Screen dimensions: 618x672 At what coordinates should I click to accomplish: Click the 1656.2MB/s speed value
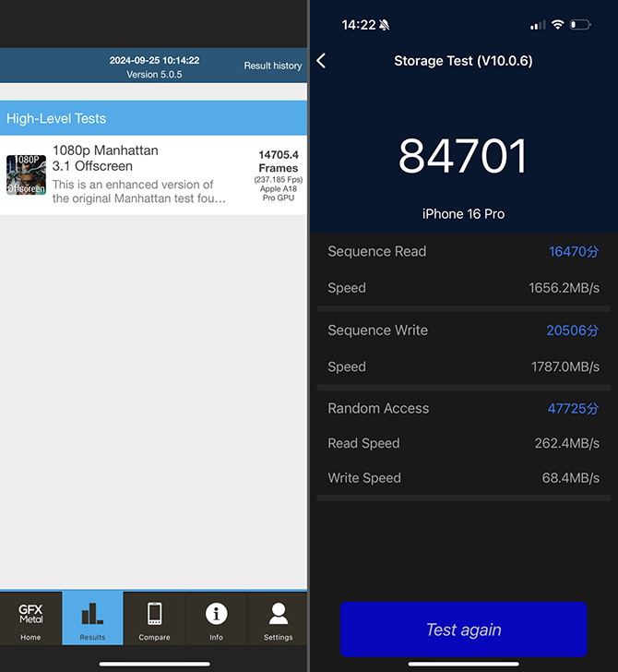[564, 288]
